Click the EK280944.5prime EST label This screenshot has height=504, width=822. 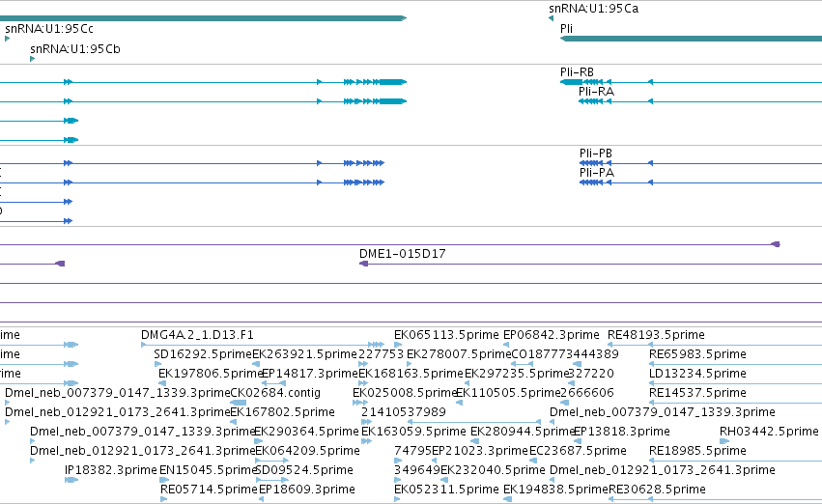coord(523,432)
